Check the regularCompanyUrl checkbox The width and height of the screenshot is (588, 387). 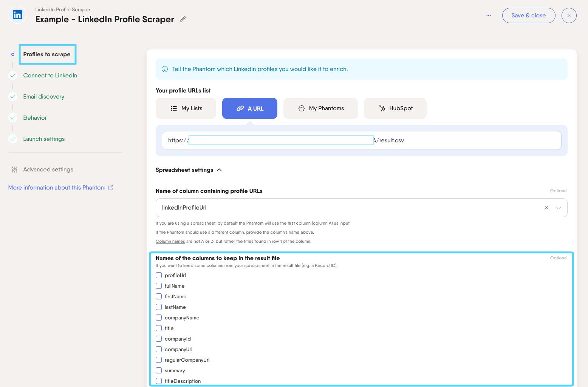click(159, 360)
